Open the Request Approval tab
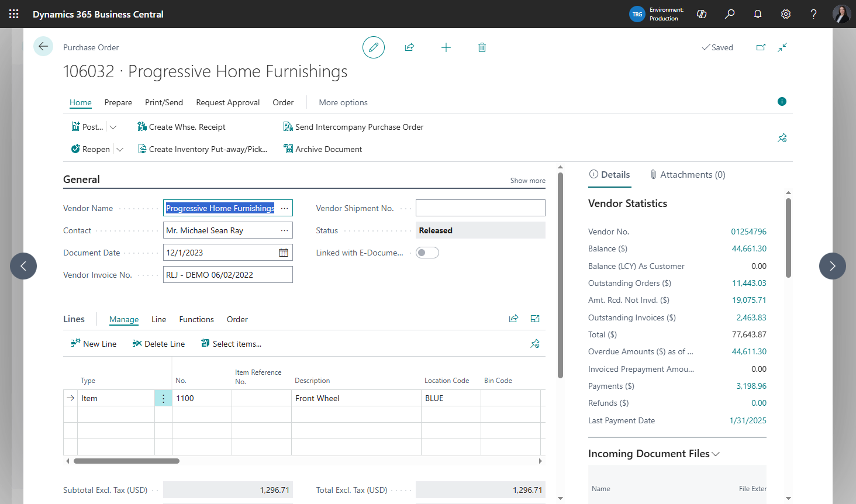This screenshot has height=504, width=856. (x=228, y=102)
